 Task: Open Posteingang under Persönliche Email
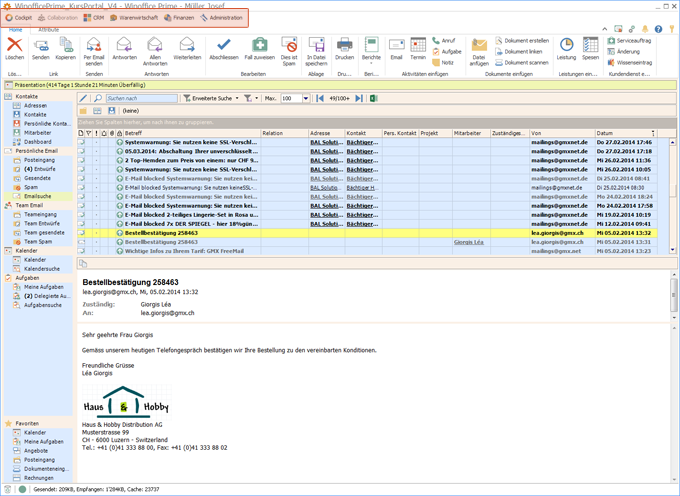click(x=39, y=160)
